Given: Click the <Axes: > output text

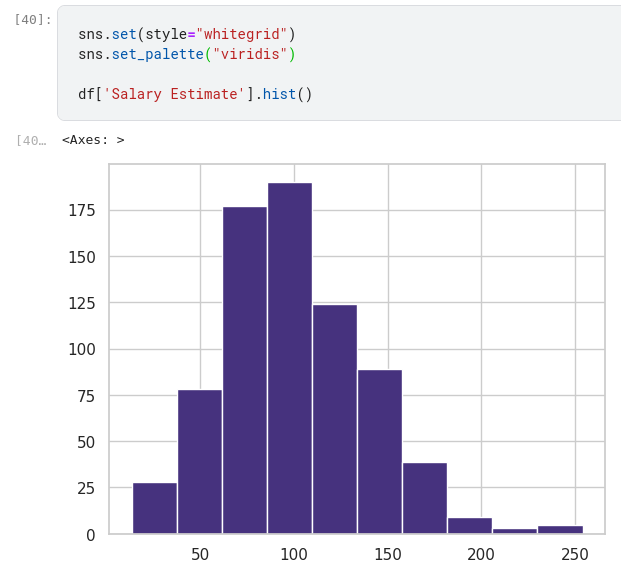Looking at the screenshot, I should [x=93, y=140].
